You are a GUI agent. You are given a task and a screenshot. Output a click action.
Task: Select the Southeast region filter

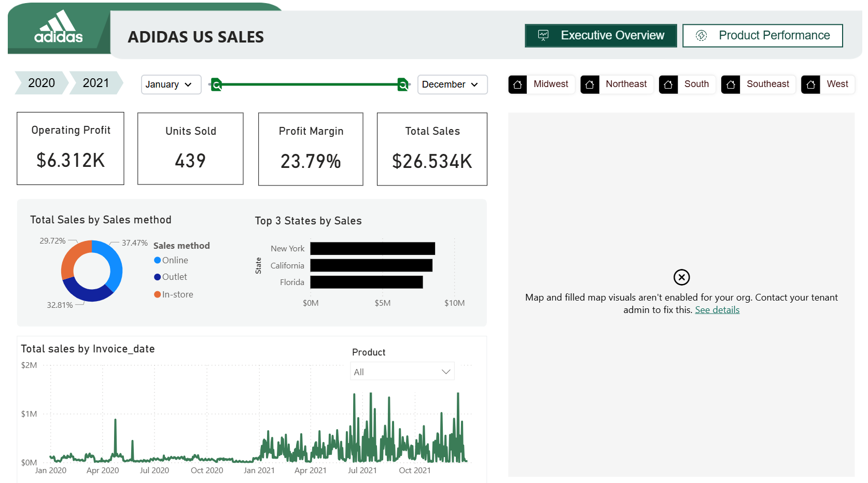(x=758, y=84)
